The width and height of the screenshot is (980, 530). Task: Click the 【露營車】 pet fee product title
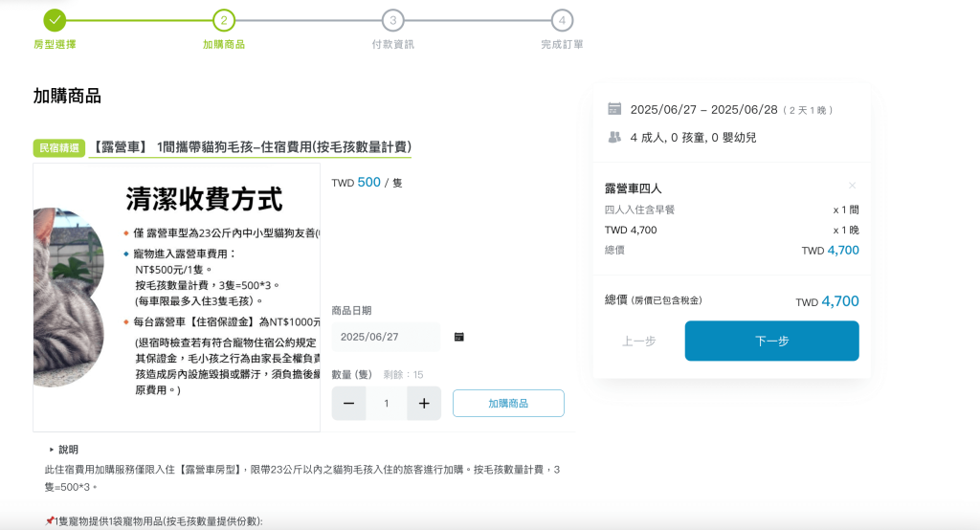[x=251, y=147]
